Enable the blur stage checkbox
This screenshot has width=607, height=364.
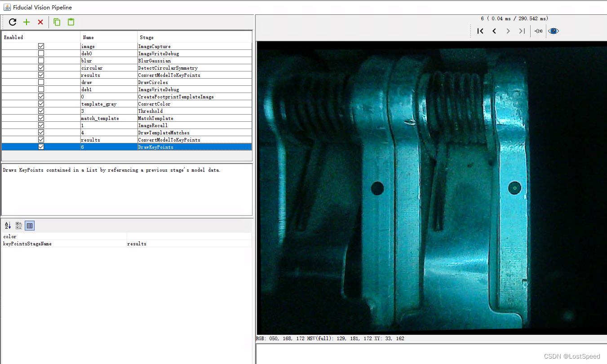click(41, 61)
